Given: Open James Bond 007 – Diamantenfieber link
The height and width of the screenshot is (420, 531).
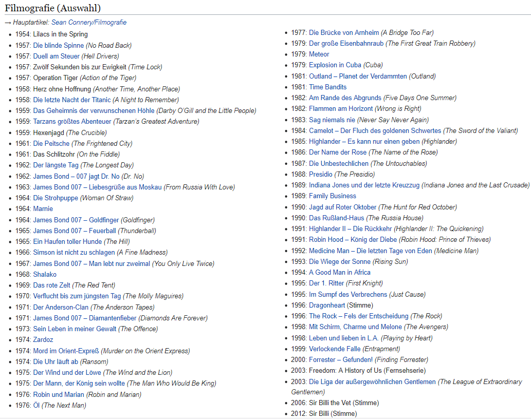Looking at the screenshot, I should point(85,318).
